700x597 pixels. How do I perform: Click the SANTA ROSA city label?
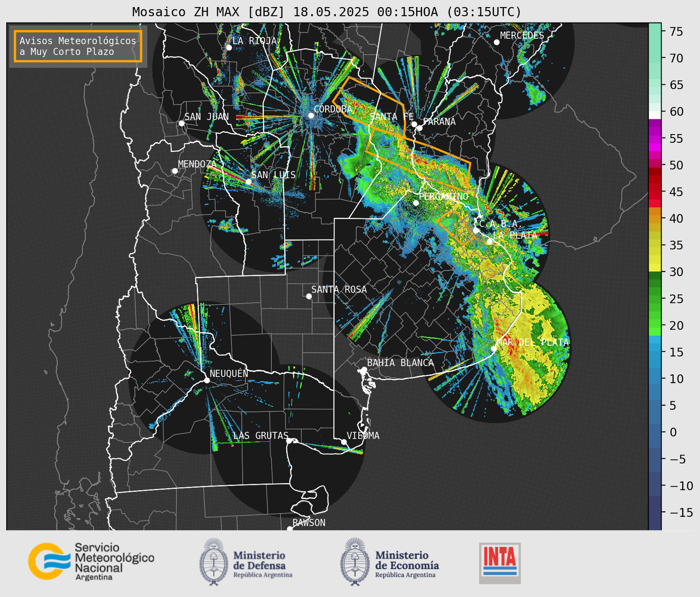point(339,289)
